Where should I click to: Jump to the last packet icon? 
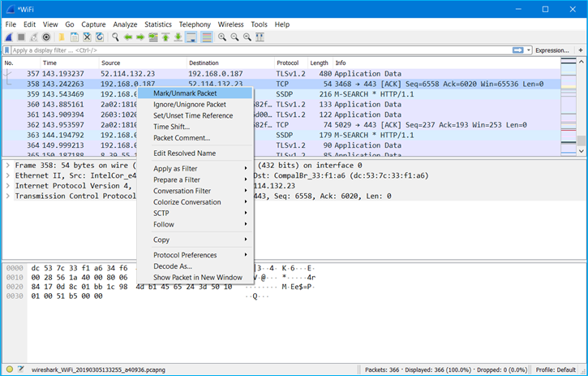point(178,37)
